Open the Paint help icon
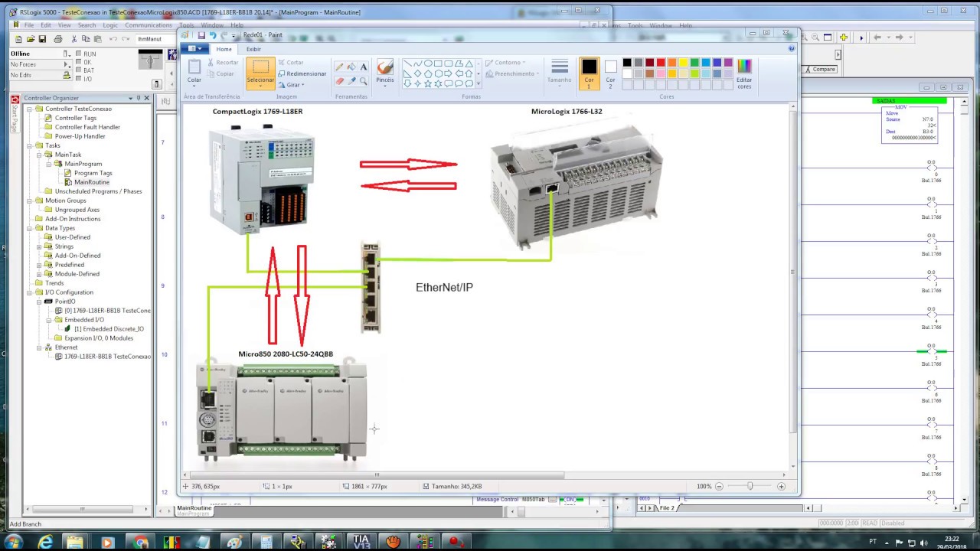 click(792, 48)
